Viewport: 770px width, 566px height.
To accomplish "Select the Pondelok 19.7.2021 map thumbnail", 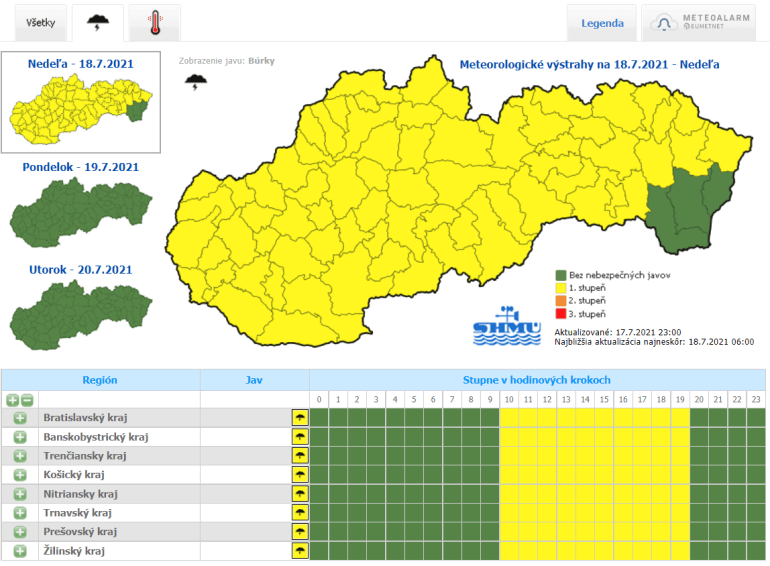I will pyautogui.click(x=81, y=212).
